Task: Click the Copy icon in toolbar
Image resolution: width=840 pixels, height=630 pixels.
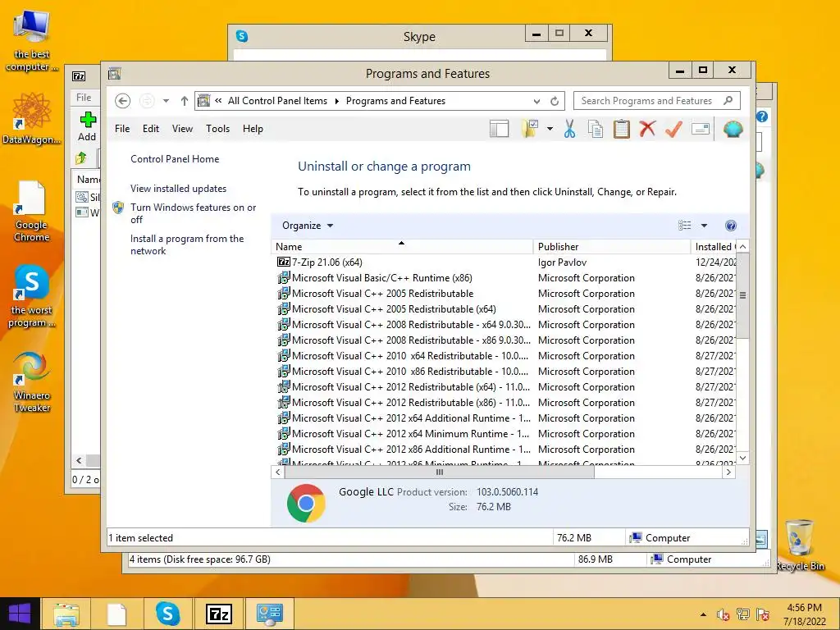Action: click(x=596, y=129)
